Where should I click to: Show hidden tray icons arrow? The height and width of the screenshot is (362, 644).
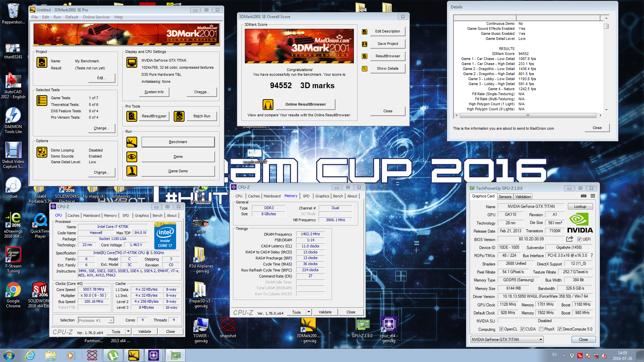click(x=563, y=356)
